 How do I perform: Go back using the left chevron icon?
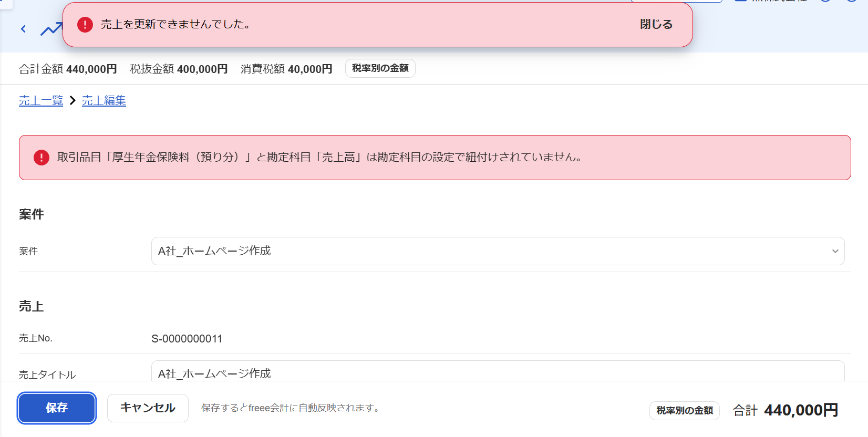click(x=23, y=29)
